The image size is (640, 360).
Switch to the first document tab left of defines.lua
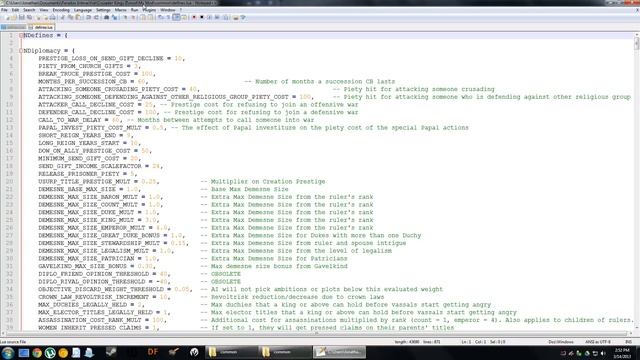click(x=13, y=27)
